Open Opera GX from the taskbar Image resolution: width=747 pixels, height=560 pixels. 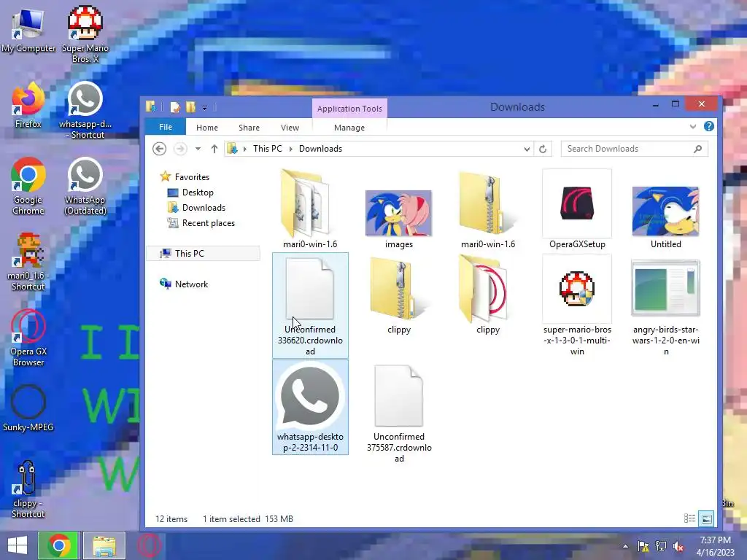[x=149, y=545]
